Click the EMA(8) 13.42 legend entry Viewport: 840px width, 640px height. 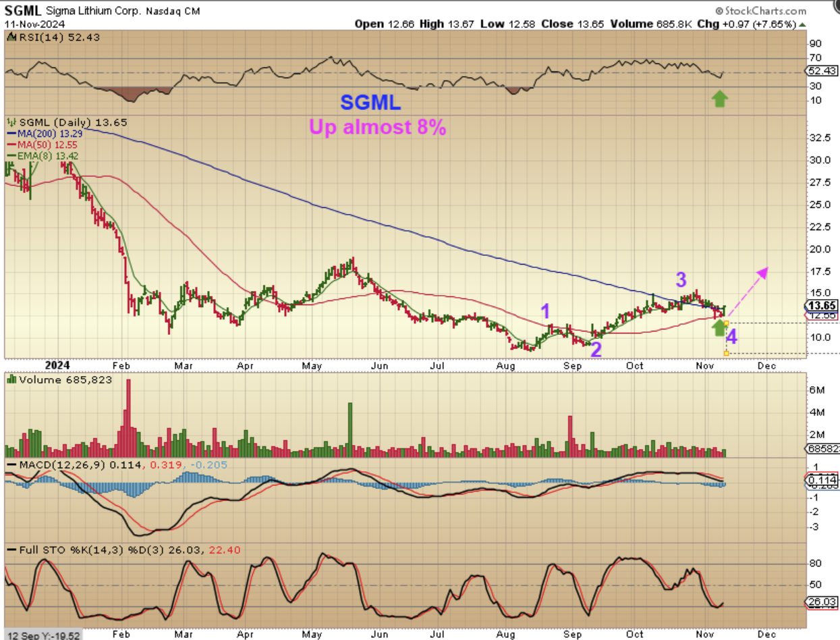click(43, 155)
